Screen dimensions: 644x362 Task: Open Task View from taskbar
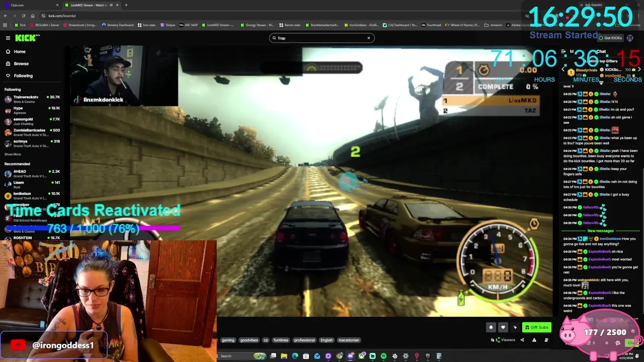[273, 356]
